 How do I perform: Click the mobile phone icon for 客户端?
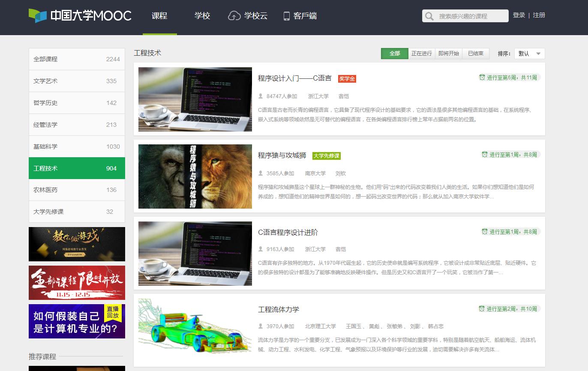coord(286,15)
